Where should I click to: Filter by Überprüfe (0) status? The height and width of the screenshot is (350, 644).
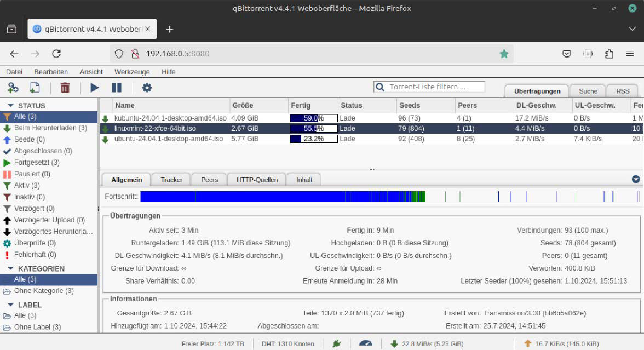pyautogui.click(x=48, y=243)
